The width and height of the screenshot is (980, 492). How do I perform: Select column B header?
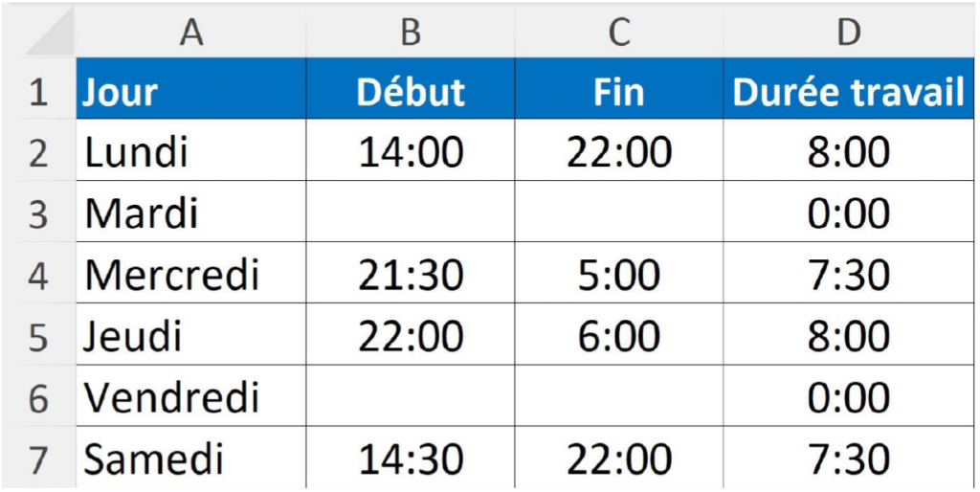click(x=411, y=33)
